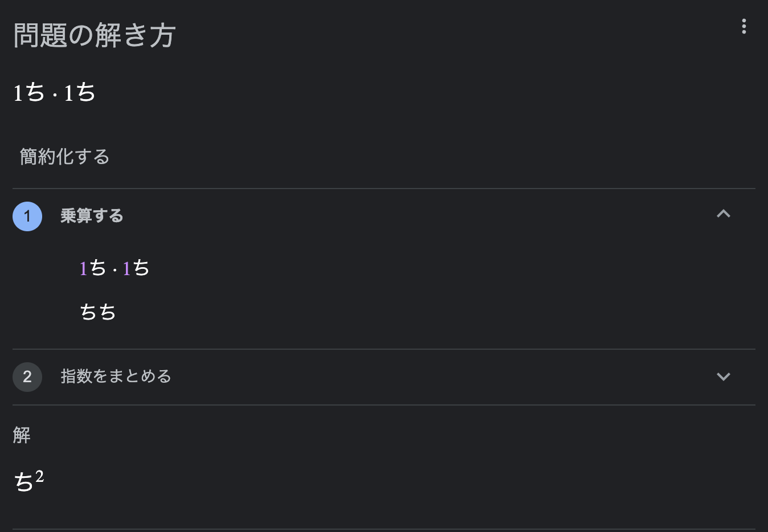This screenshot has height=532, width=768.
Task: Click the 問題の解き方 heading
Action: click(x=94, y=35)
